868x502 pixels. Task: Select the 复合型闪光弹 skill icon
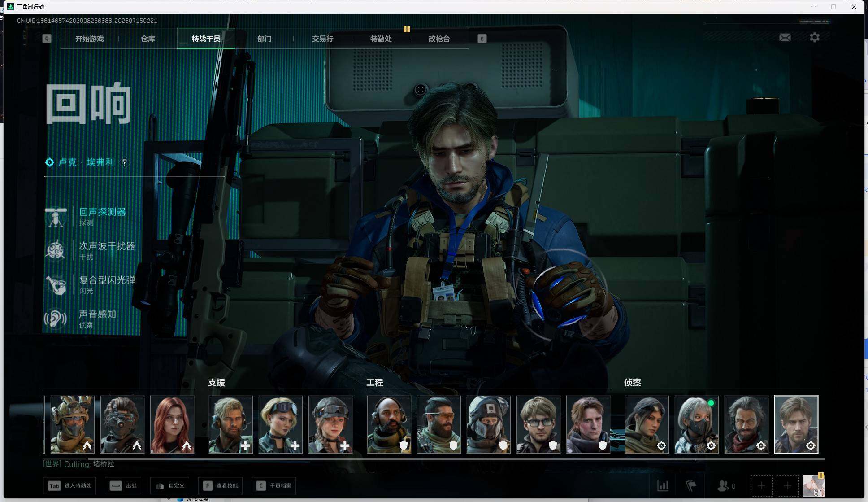click(x=56, y=284)
